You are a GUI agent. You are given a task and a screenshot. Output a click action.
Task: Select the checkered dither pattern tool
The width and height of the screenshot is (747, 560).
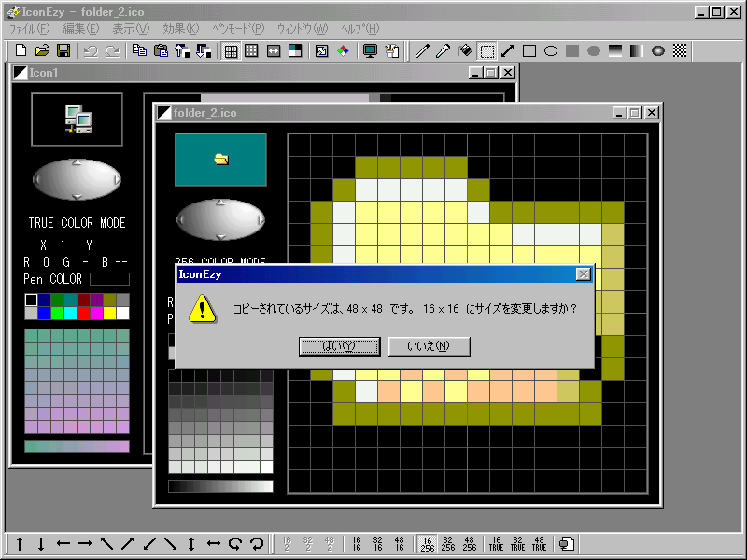(x=680, y=50)
